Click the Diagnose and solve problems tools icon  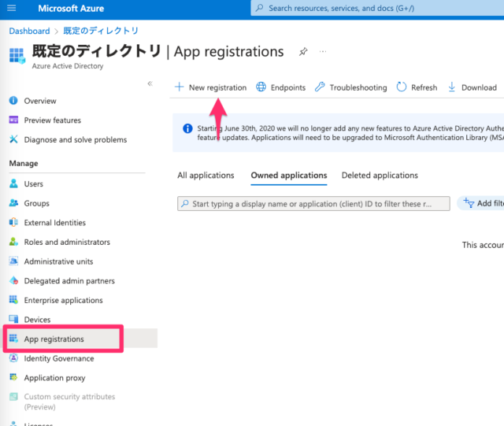(13, 139)
